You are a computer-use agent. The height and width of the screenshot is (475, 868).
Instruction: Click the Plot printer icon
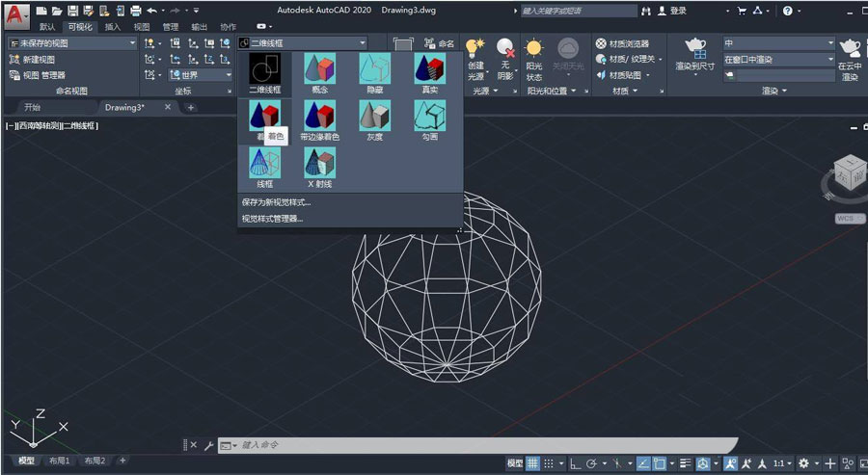coord(136,11)
